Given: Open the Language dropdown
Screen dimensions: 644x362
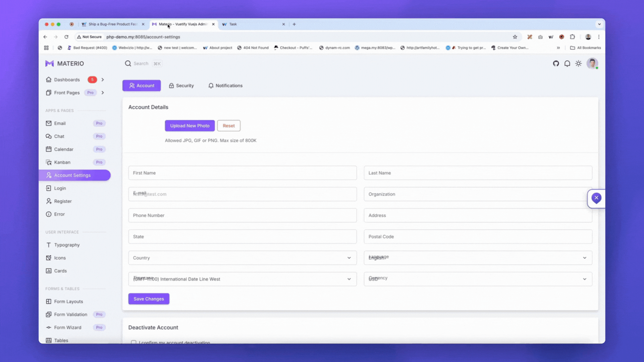Looking at the screenshot, I should (x=478, y=258).
